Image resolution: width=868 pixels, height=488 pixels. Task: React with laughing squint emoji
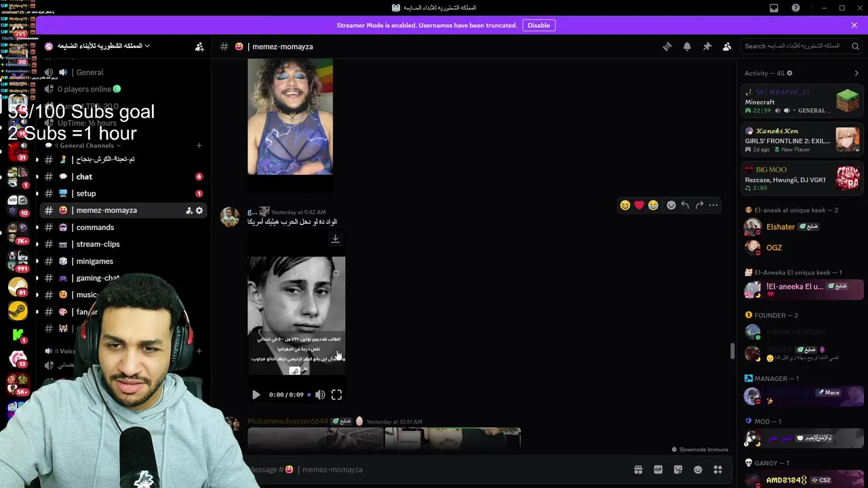(x=625, y=205)
